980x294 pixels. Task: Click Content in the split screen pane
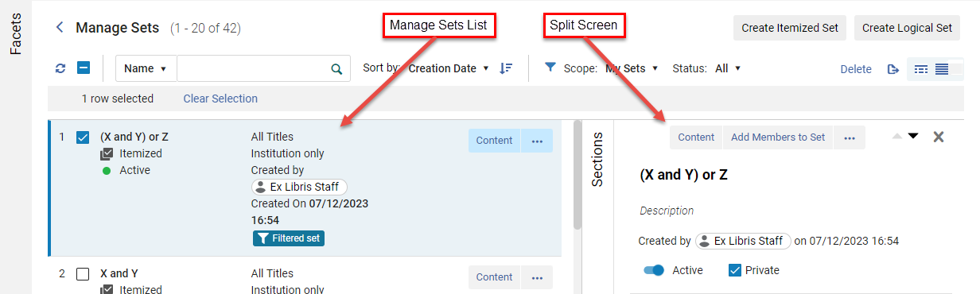696,137
